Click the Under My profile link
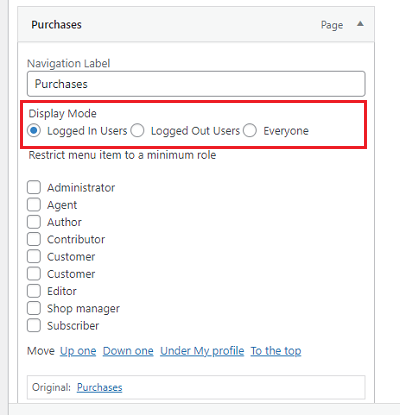The image size is (400, 415). click(x=202, y=351)
